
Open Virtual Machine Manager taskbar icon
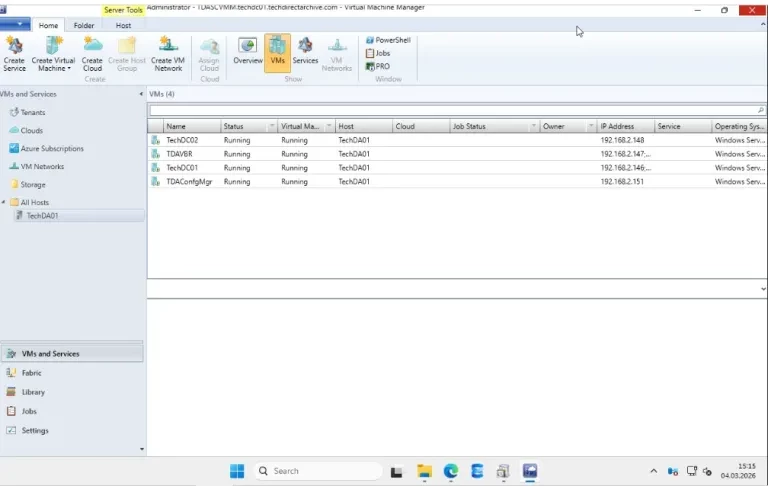(530, 471)
